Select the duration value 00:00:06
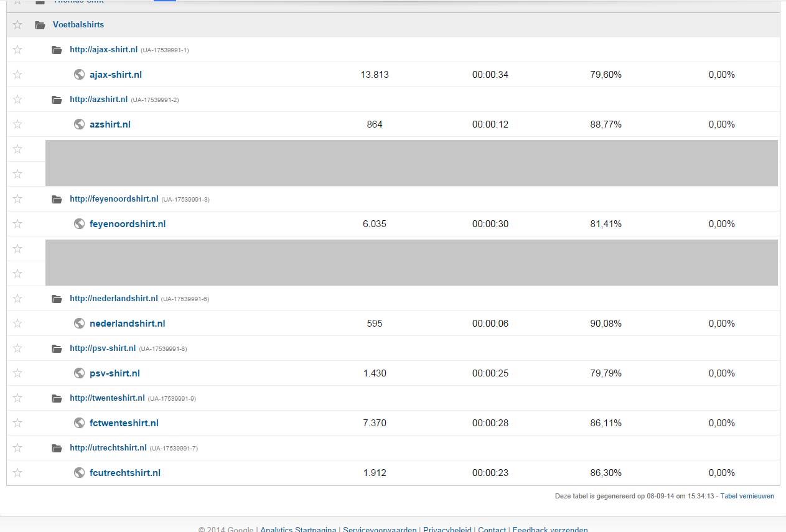Viewport: 786px width, 532px height. [x=490, y=324]
